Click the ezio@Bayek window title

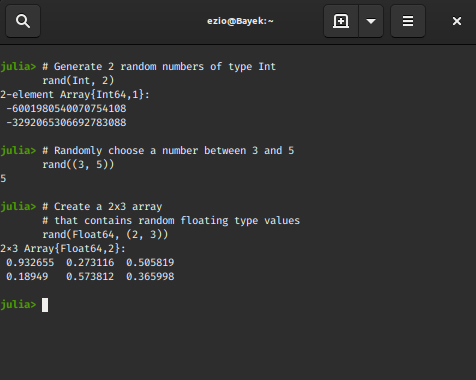[240, 21]
